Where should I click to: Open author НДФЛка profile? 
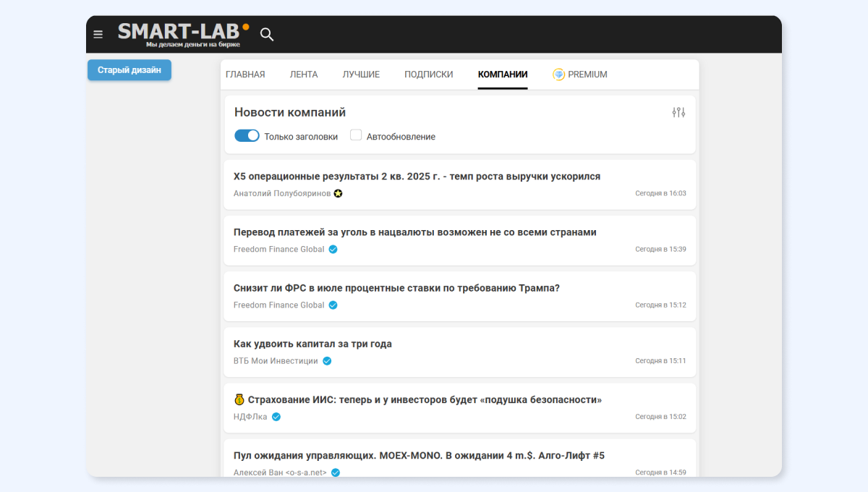pyautogui.click(x=250, y=417)
